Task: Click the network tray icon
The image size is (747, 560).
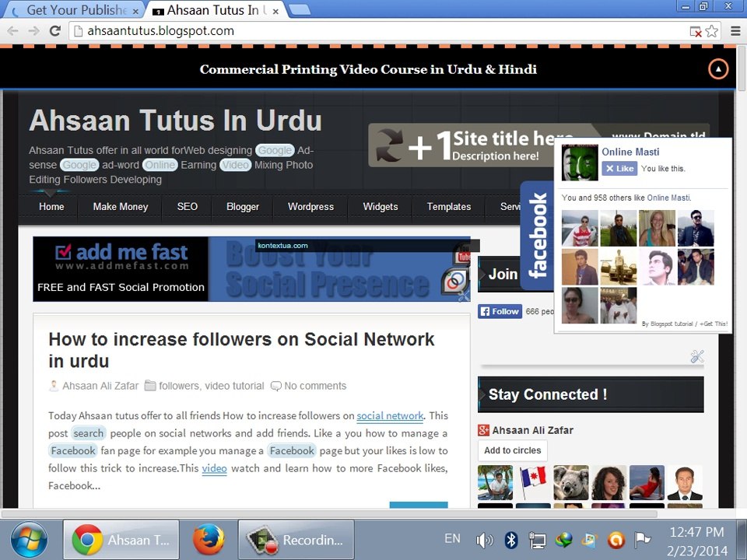Action: (x=538, y=540)
